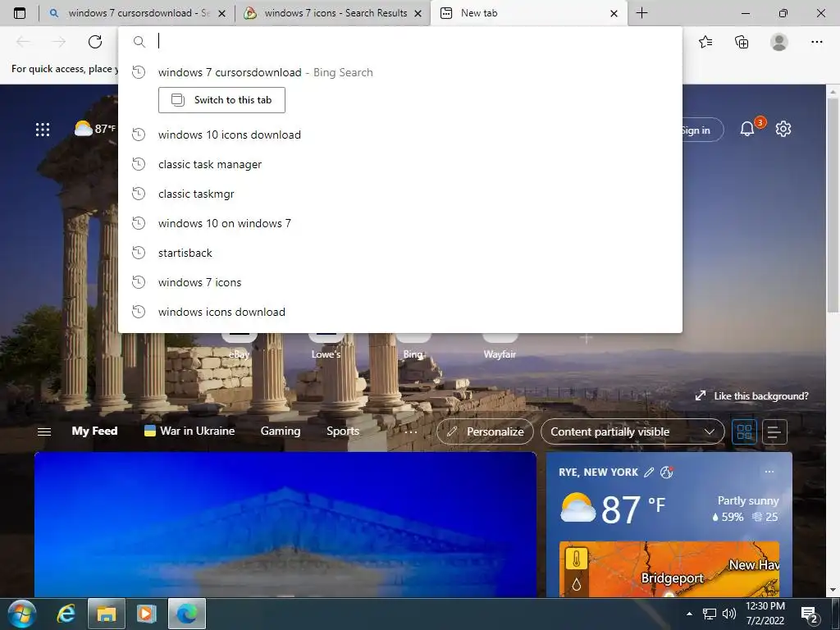The height and width of the screenshot is (630, 840).
Task: Select suggestion windows 7 cursorsdownload
Action: [x=400, y=72]
